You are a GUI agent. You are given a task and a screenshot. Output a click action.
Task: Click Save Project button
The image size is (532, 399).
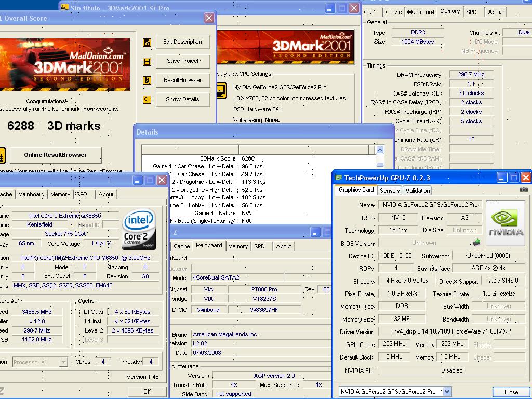(x=182, y=61)
